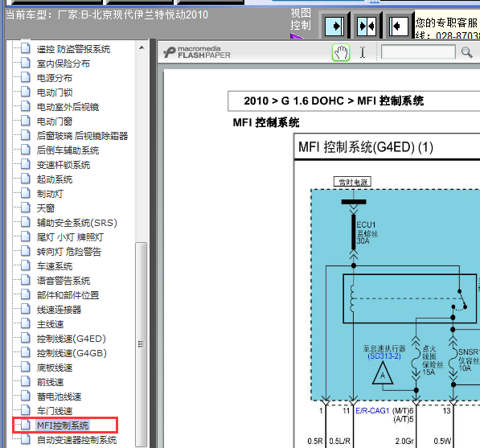Follow the E/R-CAG1 connector link
The height and width of the screenshot is (448, 480).
372,411
